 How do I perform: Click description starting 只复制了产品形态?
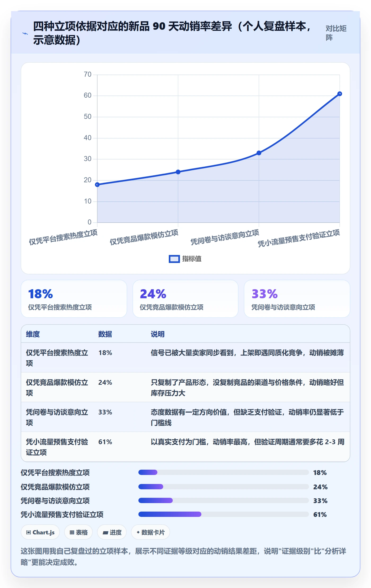247,388
